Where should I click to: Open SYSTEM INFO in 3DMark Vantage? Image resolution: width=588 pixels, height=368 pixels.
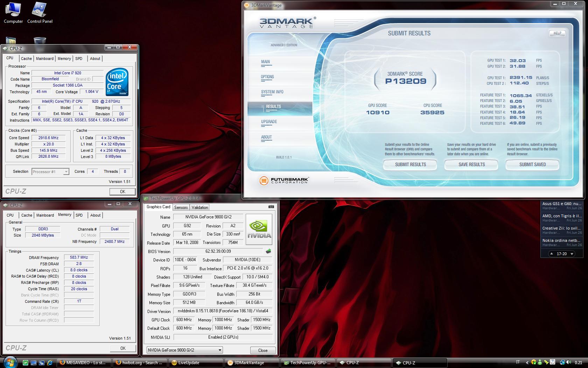coord(272,92)
